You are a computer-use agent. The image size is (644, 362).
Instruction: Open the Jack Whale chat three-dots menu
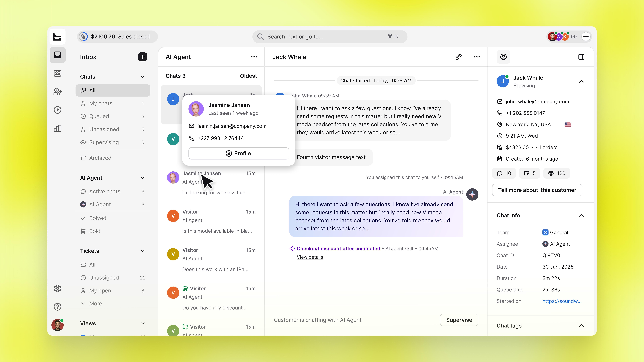[x=477, y=57]
